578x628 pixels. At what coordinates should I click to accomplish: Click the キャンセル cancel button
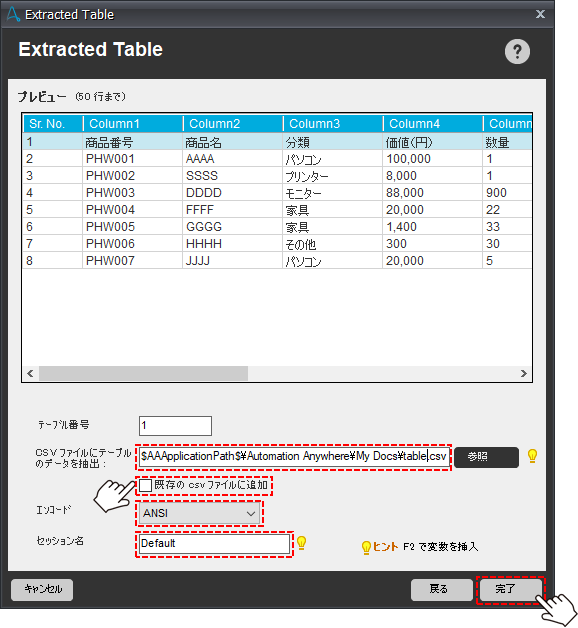pyautogui.click(x=42, y=589)
